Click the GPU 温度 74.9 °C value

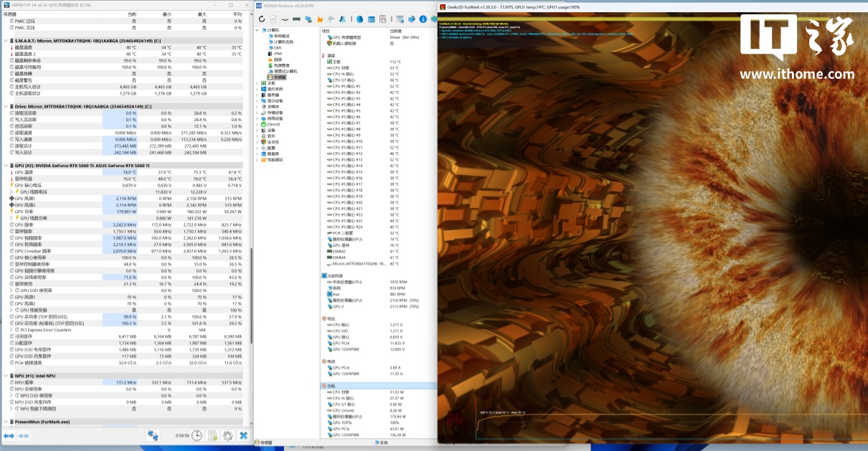pyautogui.click(x=129, y=172)
